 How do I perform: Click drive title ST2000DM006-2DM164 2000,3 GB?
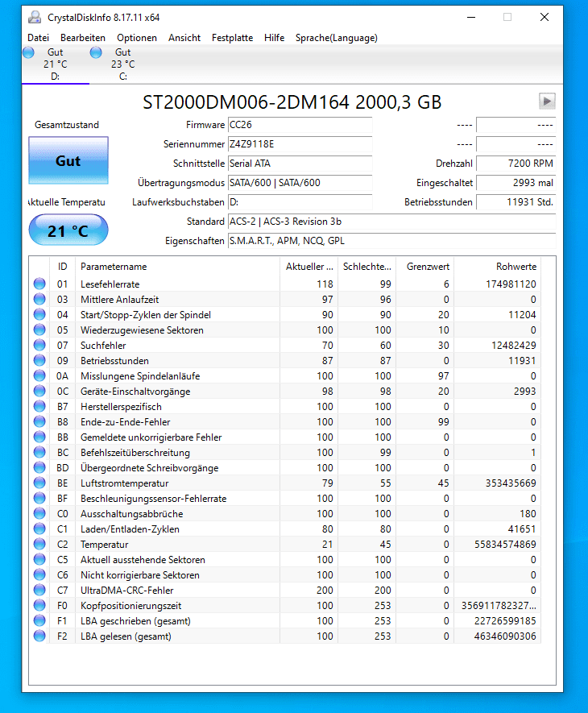(x=292, y=102)
